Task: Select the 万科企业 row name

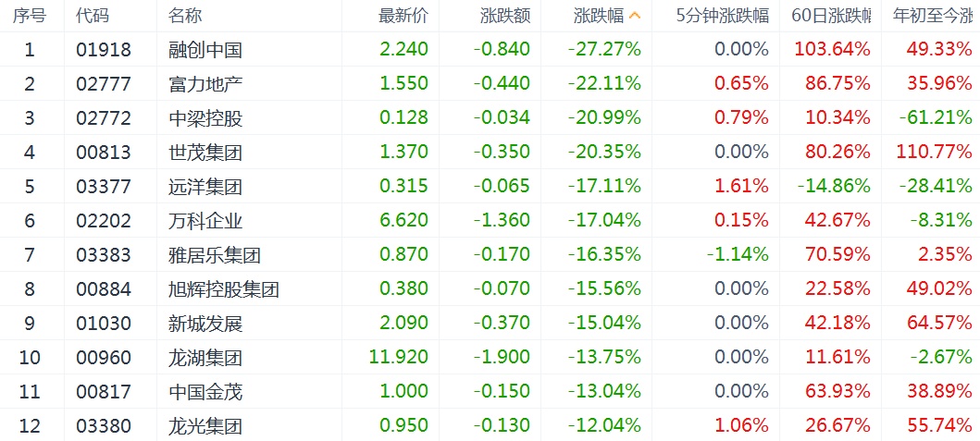Action: [x=205, y=221]
